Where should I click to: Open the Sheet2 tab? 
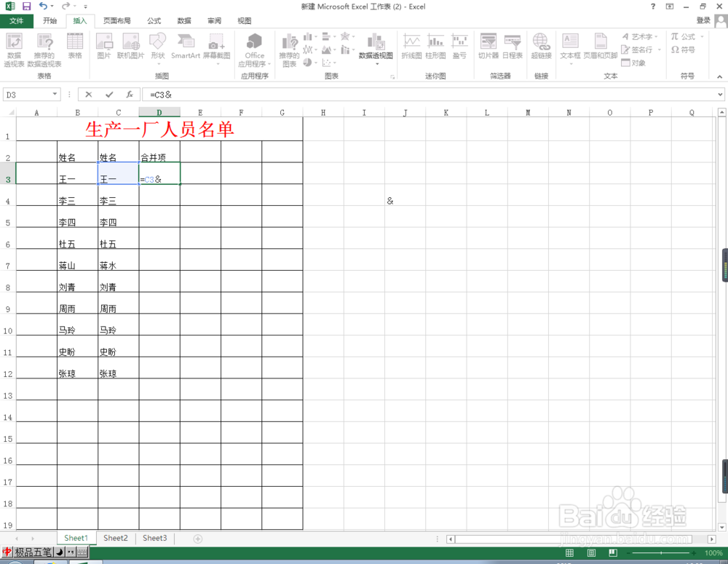(116, 538)
